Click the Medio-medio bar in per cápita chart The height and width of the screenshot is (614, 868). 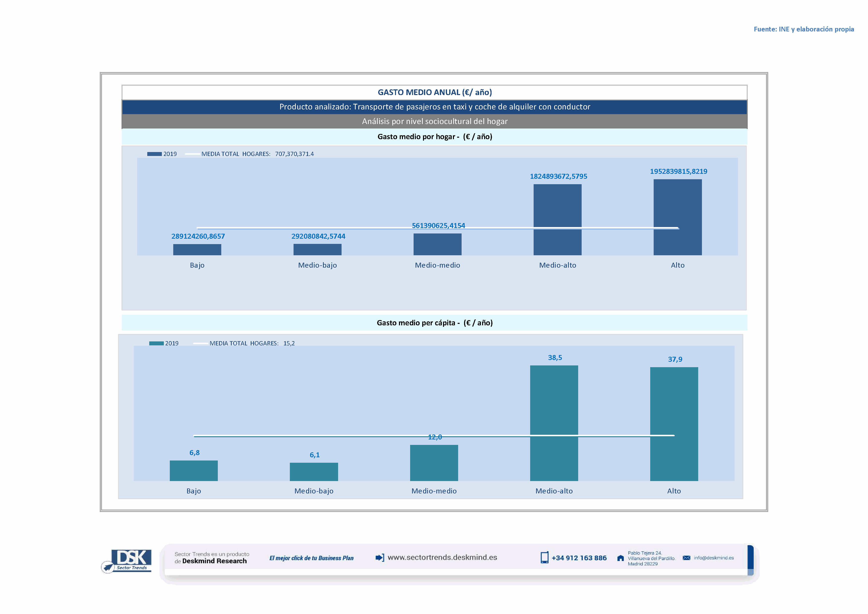point(434,463)
